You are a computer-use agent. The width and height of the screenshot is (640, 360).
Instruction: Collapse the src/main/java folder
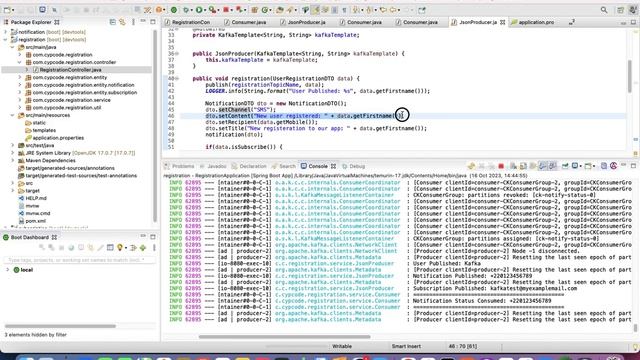point(12,47)
